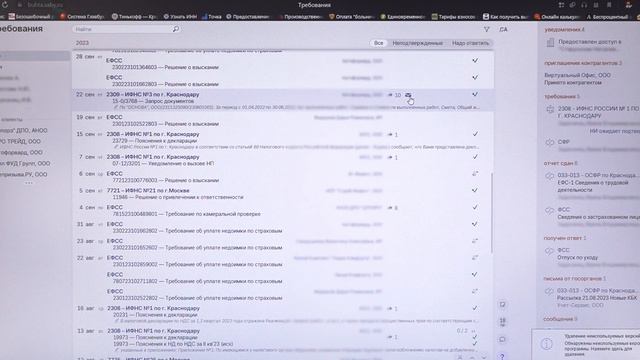Open the filter funnel icon

pyautogui.click(x=487, y=29)
